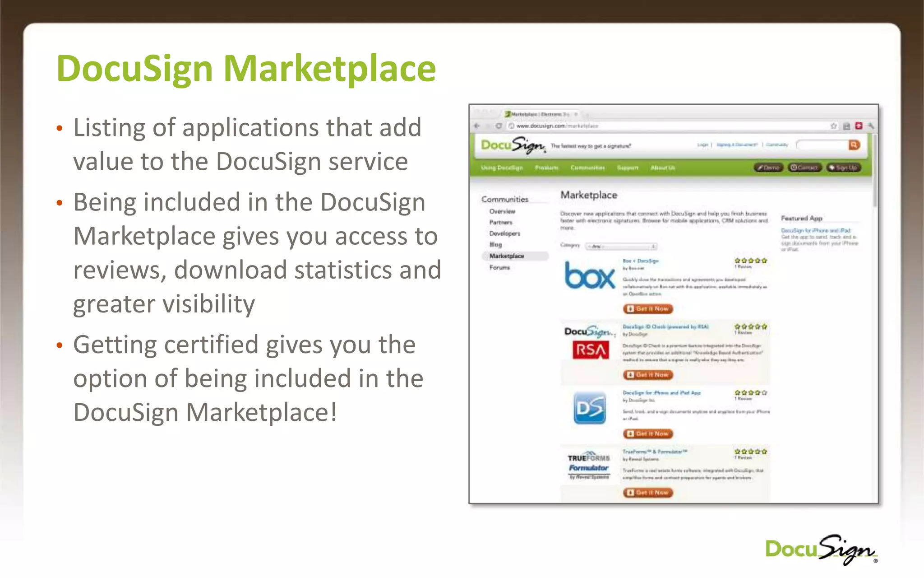
Task: Click Get It Now for Box app
Action: coord(648,309)
